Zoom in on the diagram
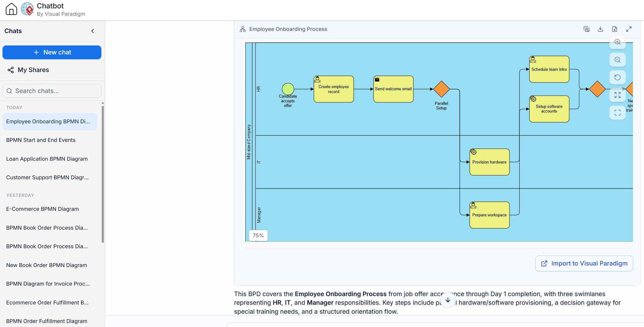Image resolution: width=644 pixels, height=327 pixels. point(617,42)
